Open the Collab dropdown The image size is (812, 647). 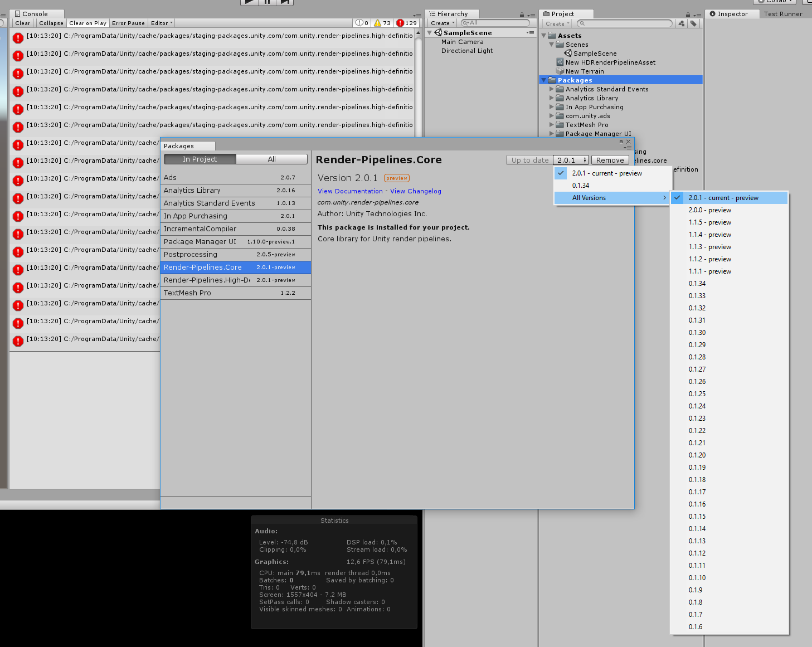click(x=776, y=1)
